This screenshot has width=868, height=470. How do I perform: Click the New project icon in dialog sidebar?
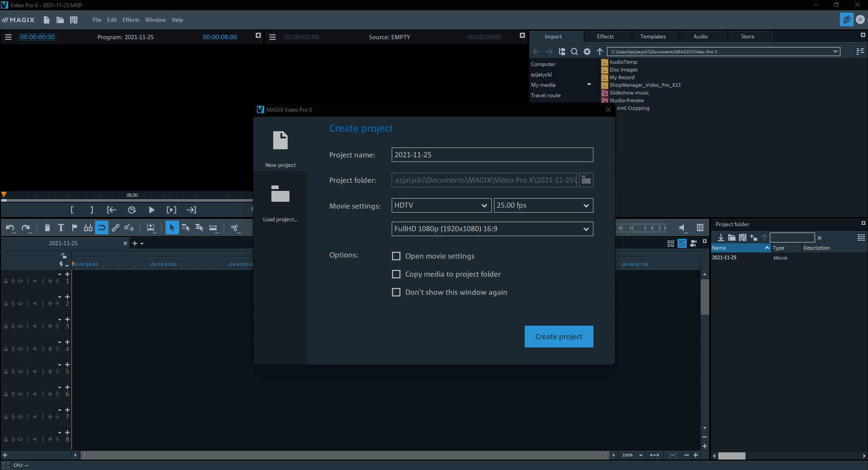[280, 140]
